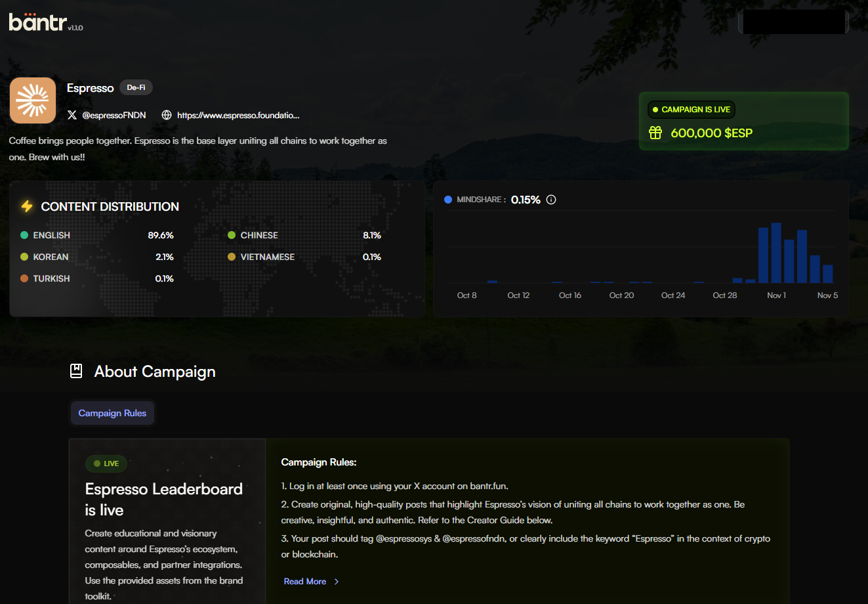The width and height of the screenshot is (868, 604).
Task: Open the Campaign Rules tab
Action: tap(112, 413)
